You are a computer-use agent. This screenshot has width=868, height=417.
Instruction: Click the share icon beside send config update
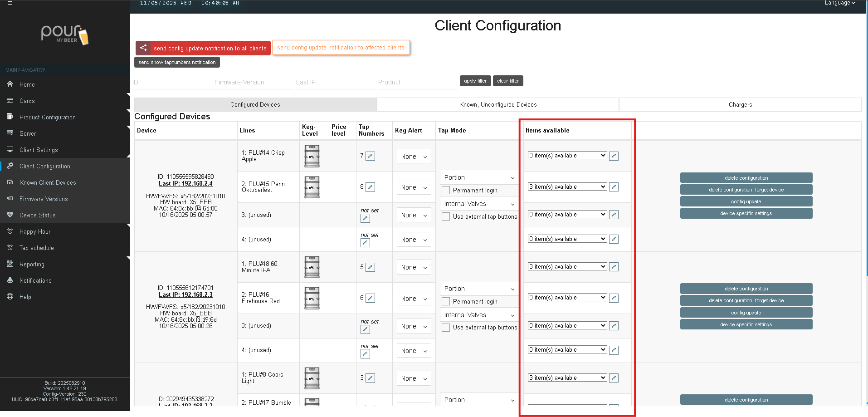(143, 48)
